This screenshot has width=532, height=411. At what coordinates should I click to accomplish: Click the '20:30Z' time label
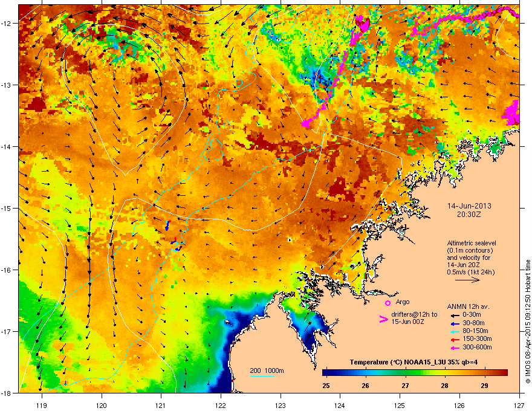click(x=469, y=215)
